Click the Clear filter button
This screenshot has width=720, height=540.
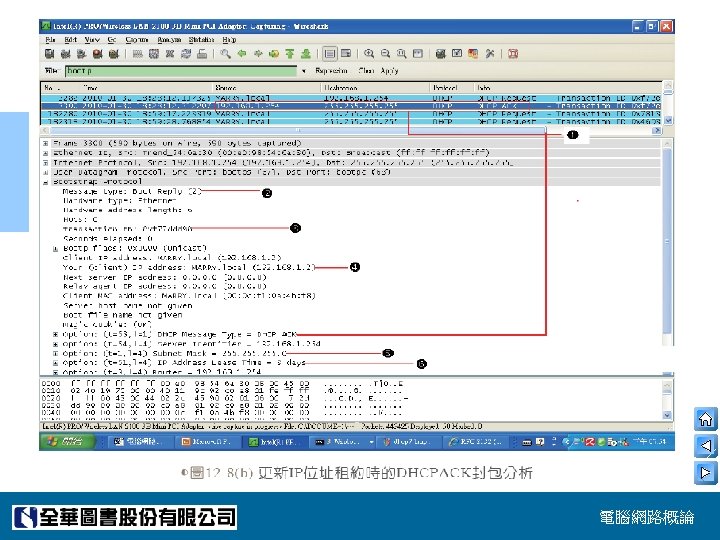366,71
